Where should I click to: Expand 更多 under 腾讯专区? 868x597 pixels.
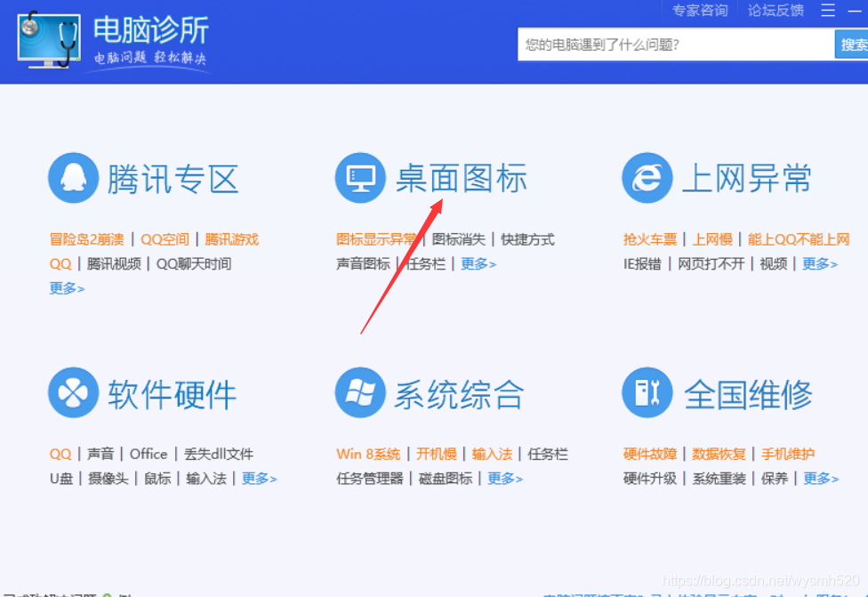tap(67, 288)
